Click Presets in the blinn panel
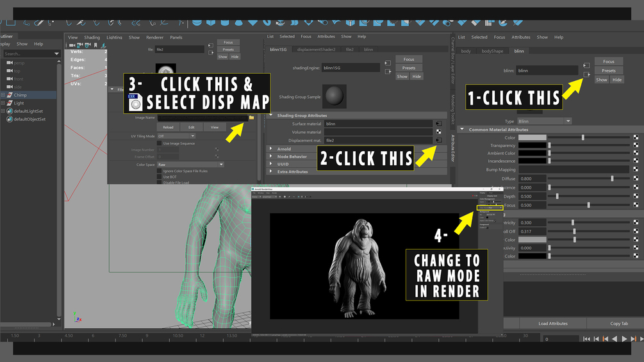The height and width of the screenshot is (362, 644). pos(609,70)
